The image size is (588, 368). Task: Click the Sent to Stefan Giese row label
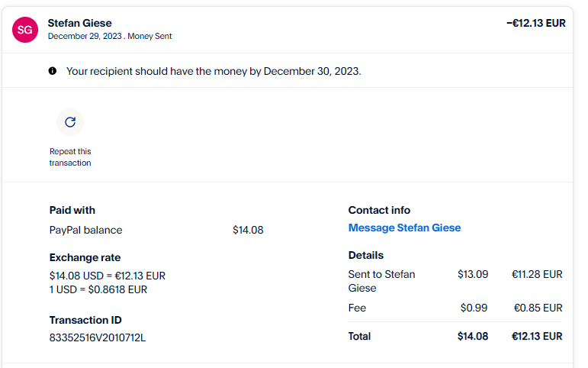(381, 281)
